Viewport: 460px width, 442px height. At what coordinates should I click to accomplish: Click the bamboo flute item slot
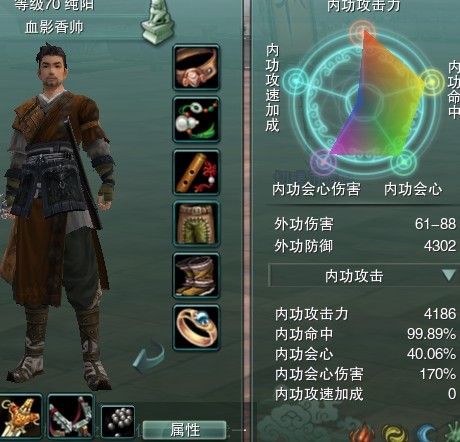(196, 172)
